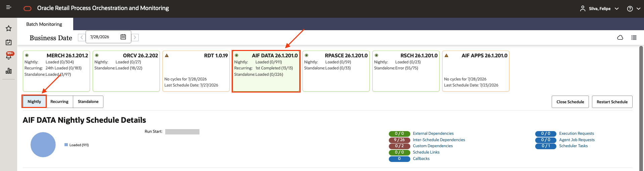644x171 pixels.
Task: Click the 0 Callbacks count badge
Action: [x=400, y=159]
